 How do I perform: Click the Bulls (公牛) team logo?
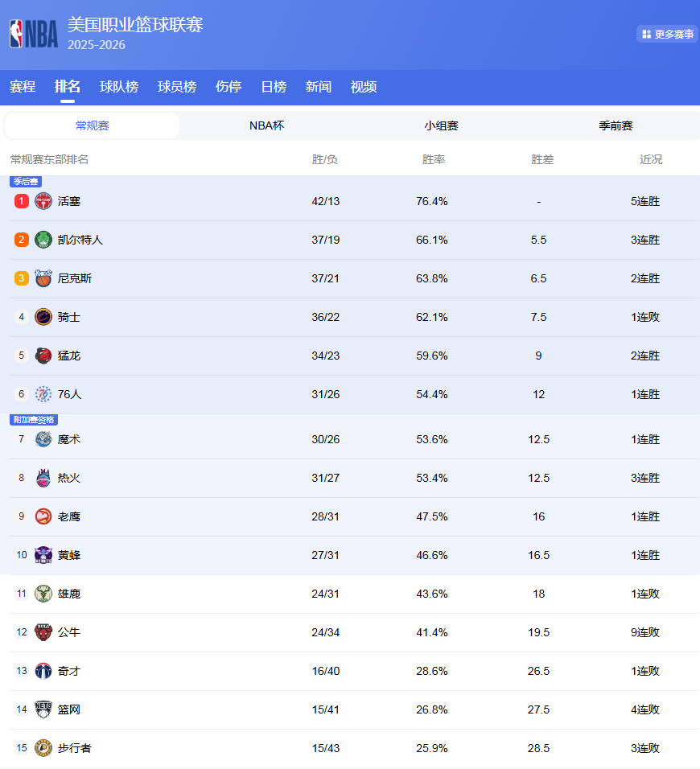point(43,631)
